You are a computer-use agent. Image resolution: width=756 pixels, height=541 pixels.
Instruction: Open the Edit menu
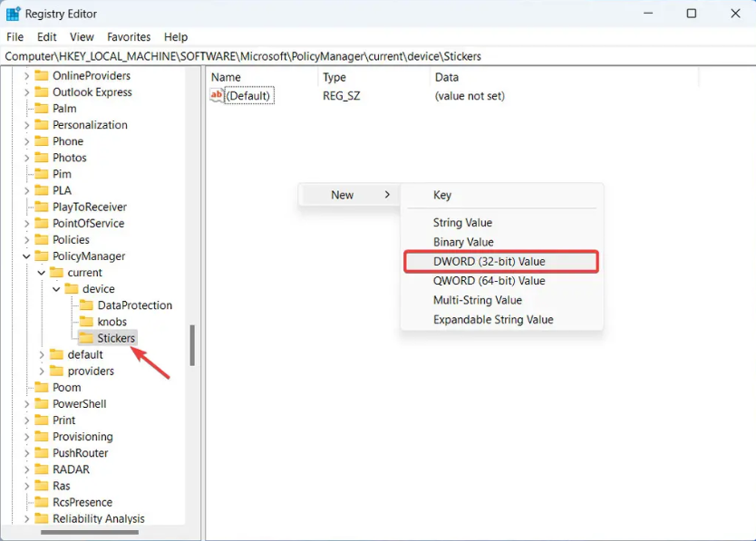[x=47, y=37]
